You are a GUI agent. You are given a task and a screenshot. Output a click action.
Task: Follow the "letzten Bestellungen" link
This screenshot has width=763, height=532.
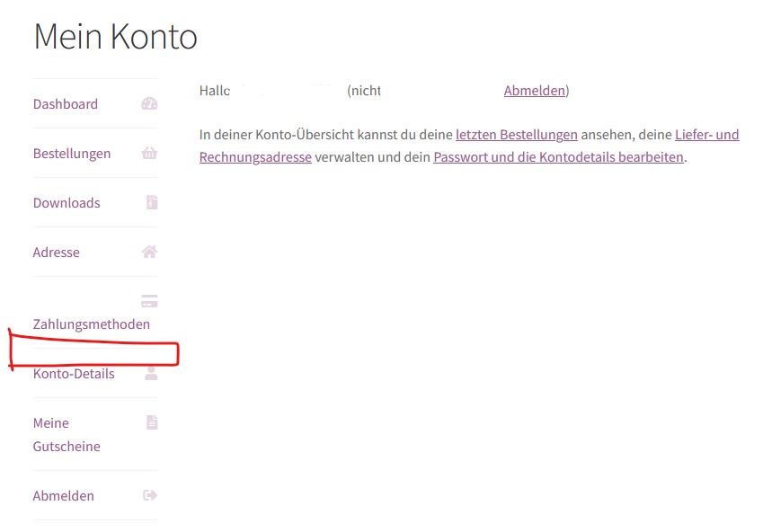click(517, 135)
